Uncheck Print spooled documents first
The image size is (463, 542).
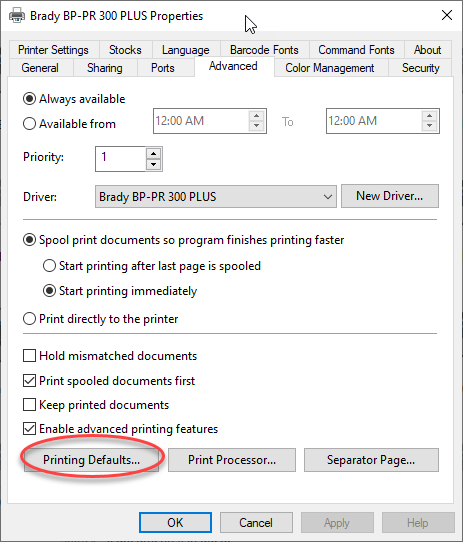(x=29, y=380)
